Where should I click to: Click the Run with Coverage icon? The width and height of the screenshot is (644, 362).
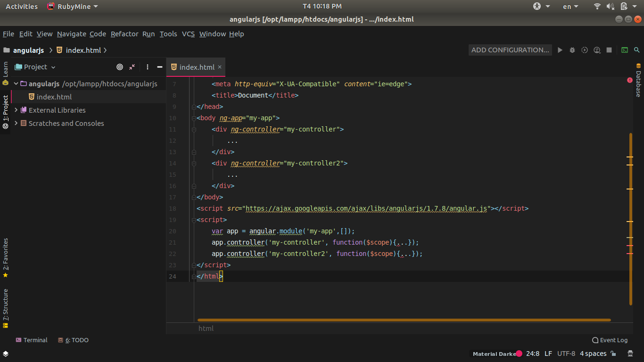[585, 50]
